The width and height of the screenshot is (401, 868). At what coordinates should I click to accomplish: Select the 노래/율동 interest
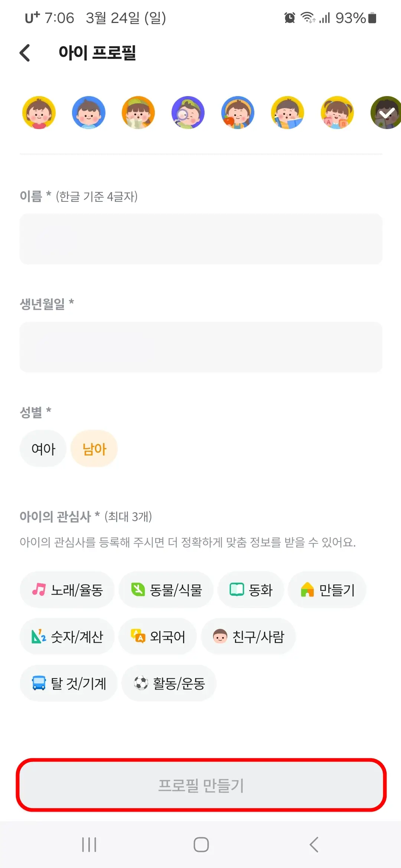[x=67, y=590]
